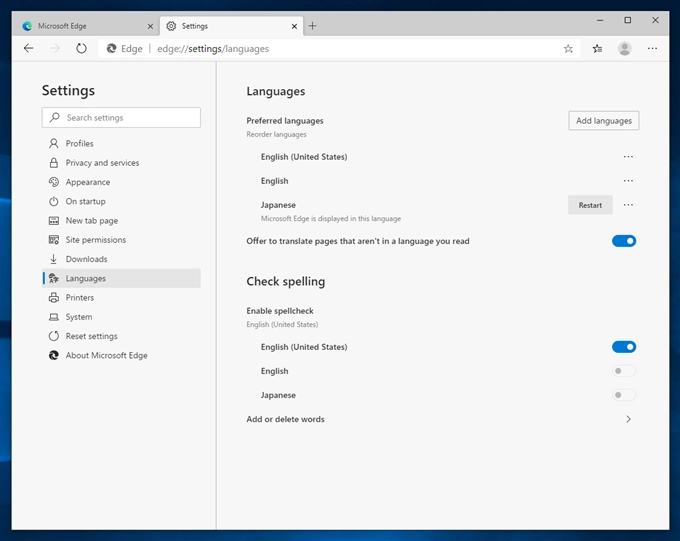Open Privacy and services settings
680x541 pixels.
pyautogui.click(x=121, y=163)
